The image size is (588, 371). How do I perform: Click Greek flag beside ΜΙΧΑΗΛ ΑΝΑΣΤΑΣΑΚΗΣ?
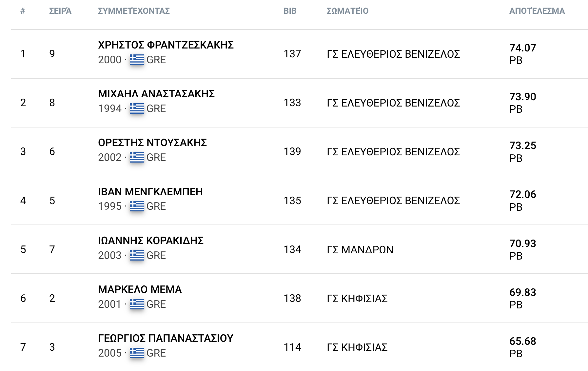click(137, 108)
